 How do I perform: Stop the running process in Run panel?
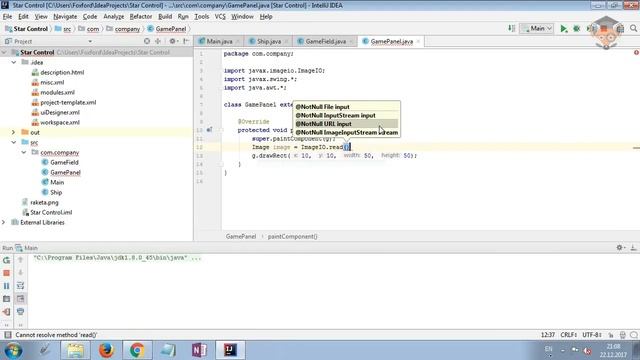7,273
